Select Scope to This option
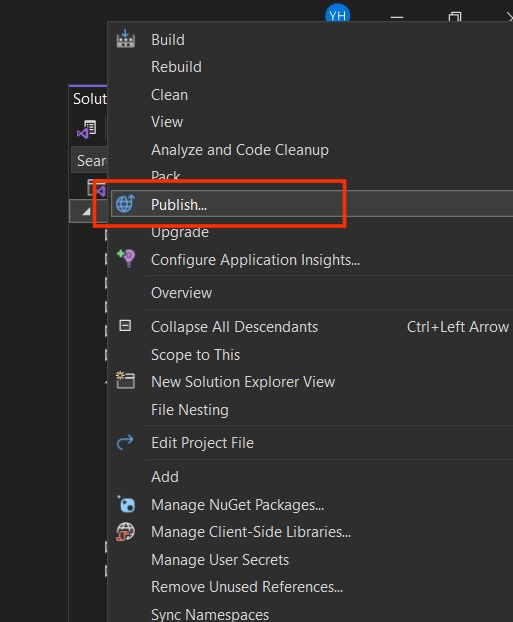 pos(195,355)
